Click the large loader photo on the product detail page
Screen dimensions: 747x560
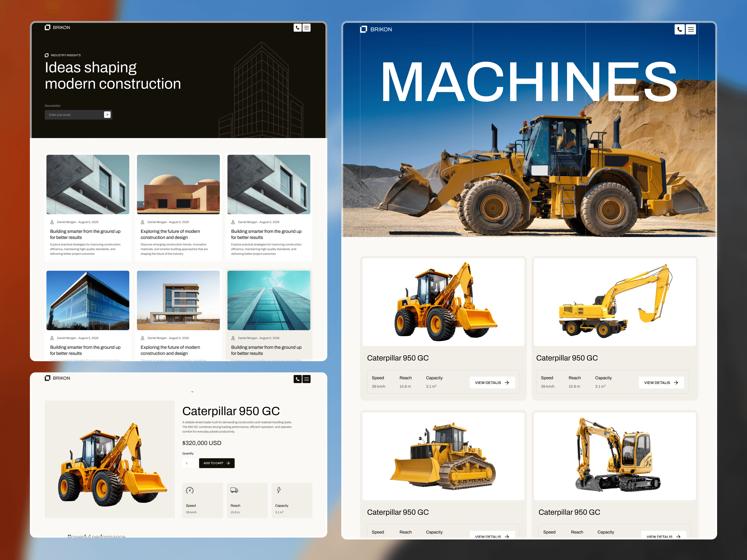[x=110, y=459]
